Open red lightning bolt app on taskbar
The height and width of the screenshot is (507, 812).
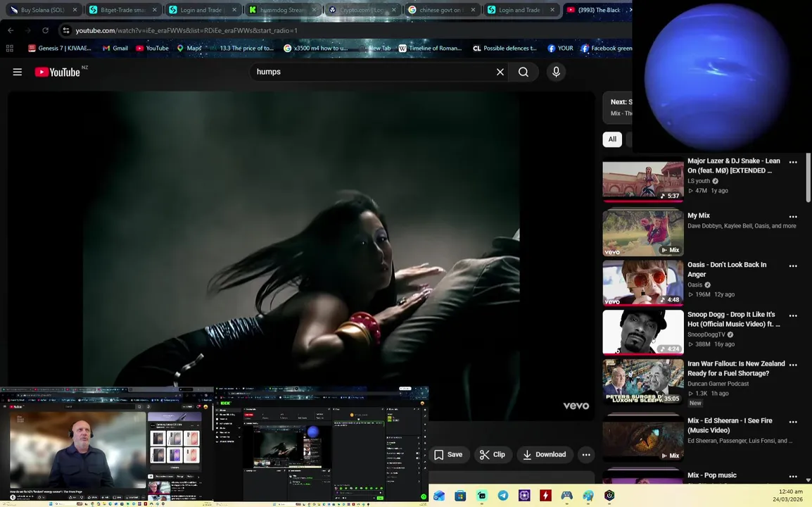(545, 496)
